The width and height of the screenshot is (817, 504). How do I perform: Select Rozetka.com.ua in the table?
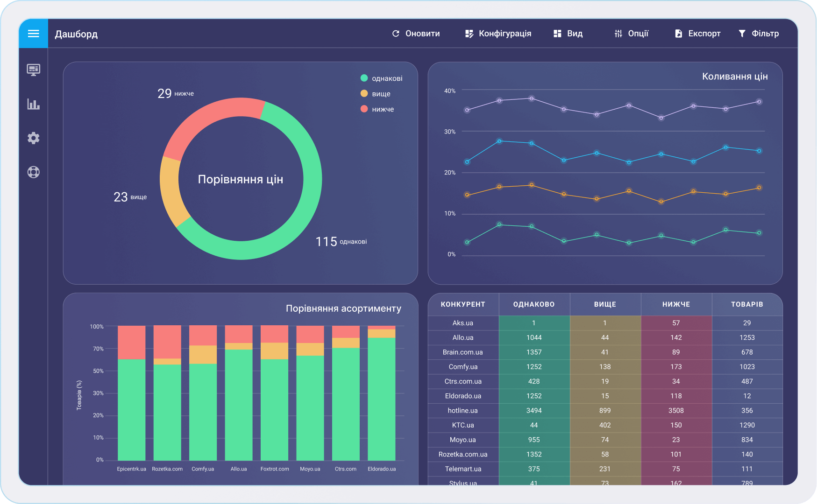[x=462, y=455]
